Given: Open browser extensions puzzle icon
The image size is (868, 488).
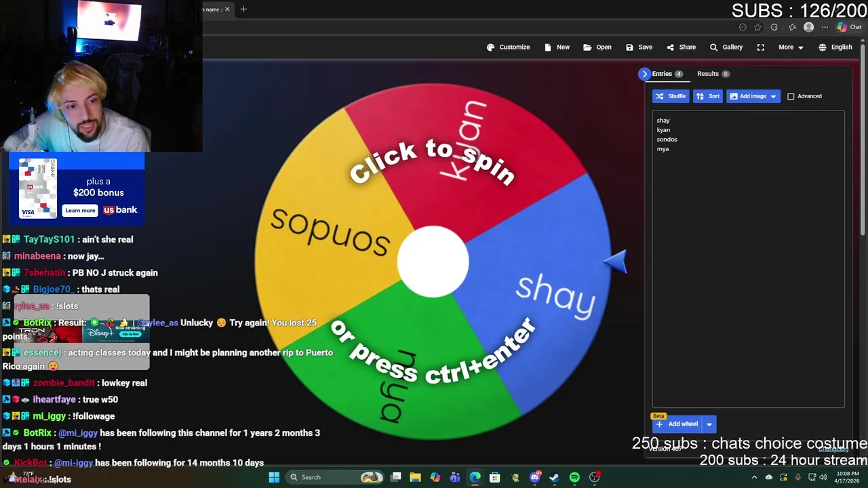Looking at the screenshot, I should point(774,27).
